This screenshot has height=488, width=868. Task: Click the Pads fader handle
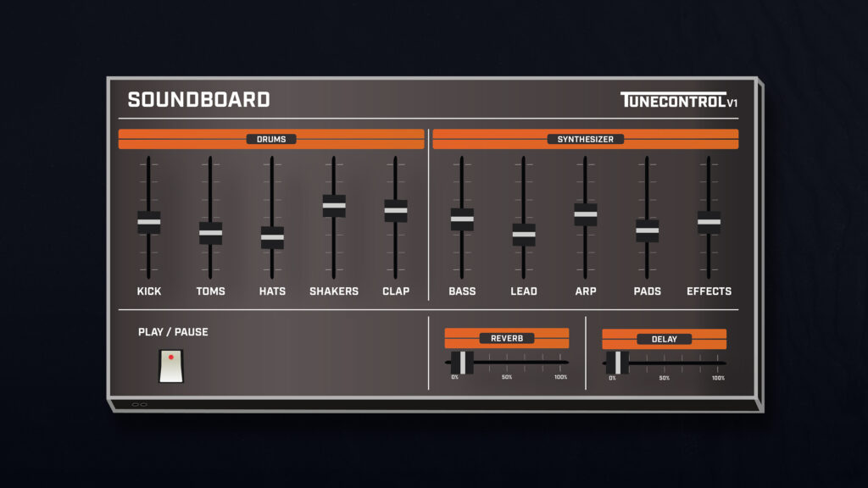[648, 230]
